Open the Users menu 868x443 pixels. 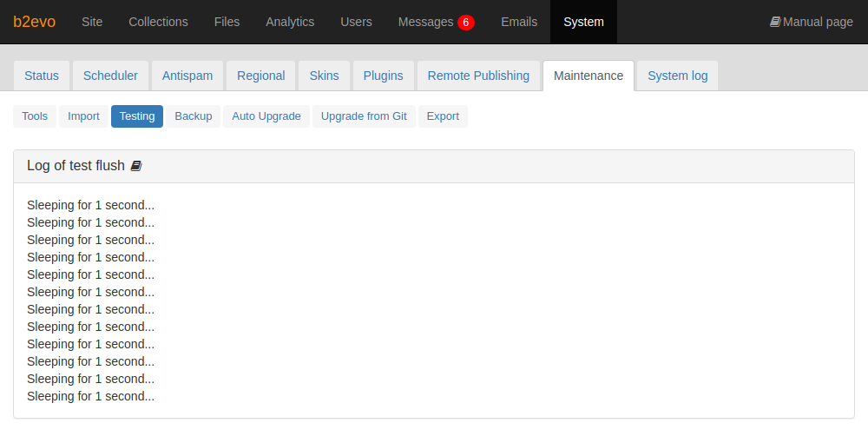click(x=356, y=22)
